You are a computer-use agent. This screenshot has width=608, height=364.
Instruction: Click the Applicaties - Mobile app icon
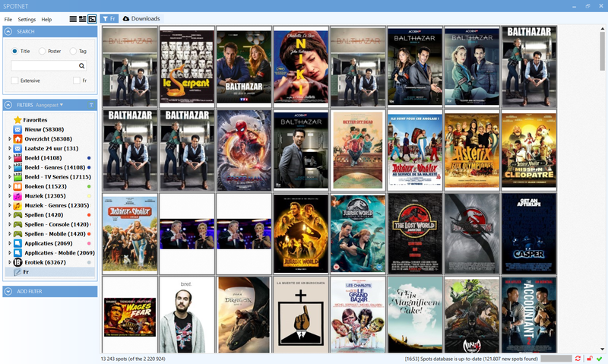click(x=17, y=253)
